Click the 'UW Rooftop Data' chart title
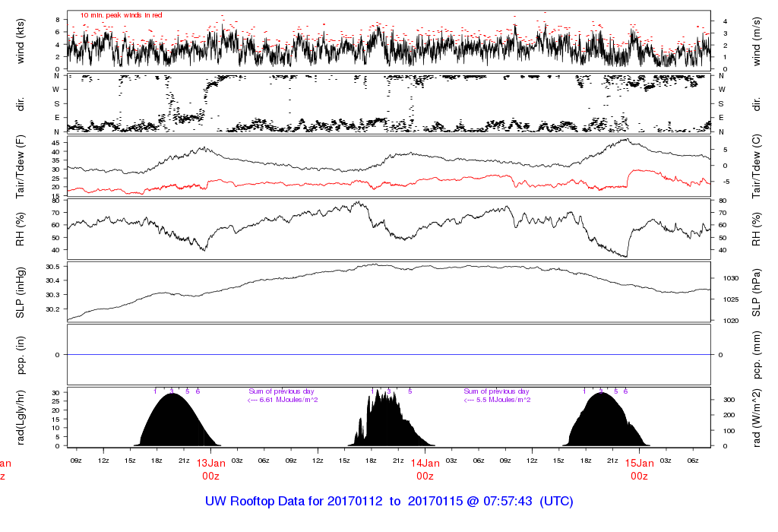 coord(389,502)
